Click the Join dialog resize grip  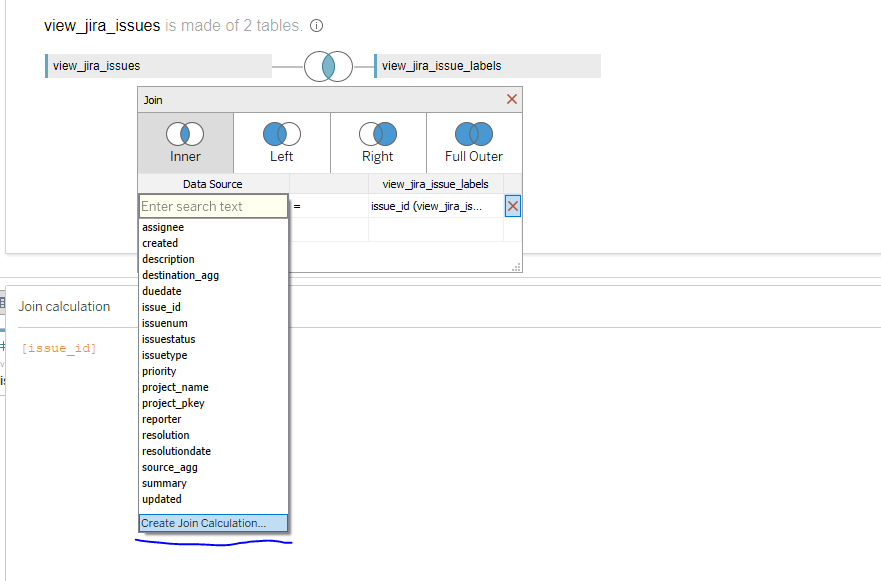coord(516,267)
